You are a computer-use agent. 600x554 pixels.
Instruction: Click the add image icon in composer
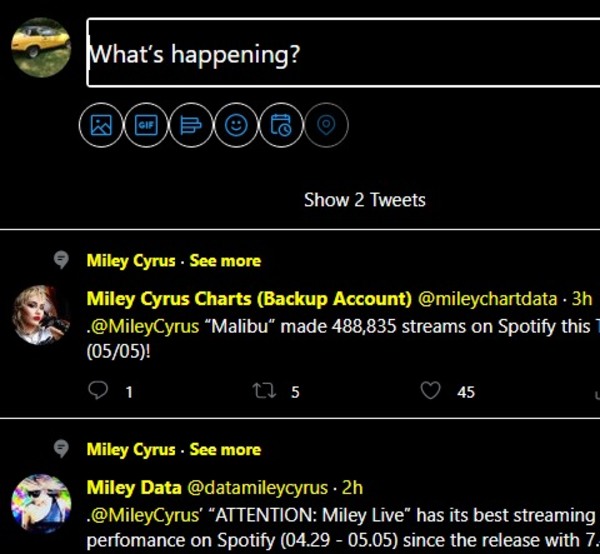point(100,126)
